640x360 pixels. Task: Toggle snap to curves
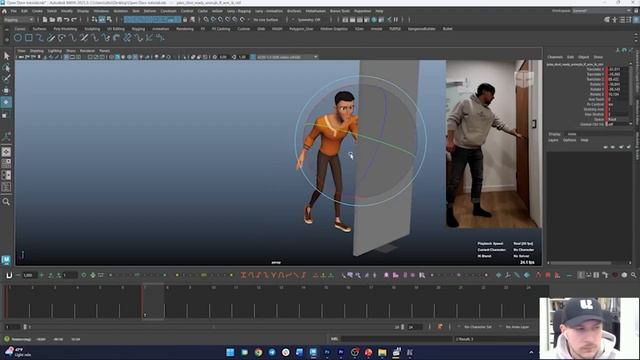[213, 20]
